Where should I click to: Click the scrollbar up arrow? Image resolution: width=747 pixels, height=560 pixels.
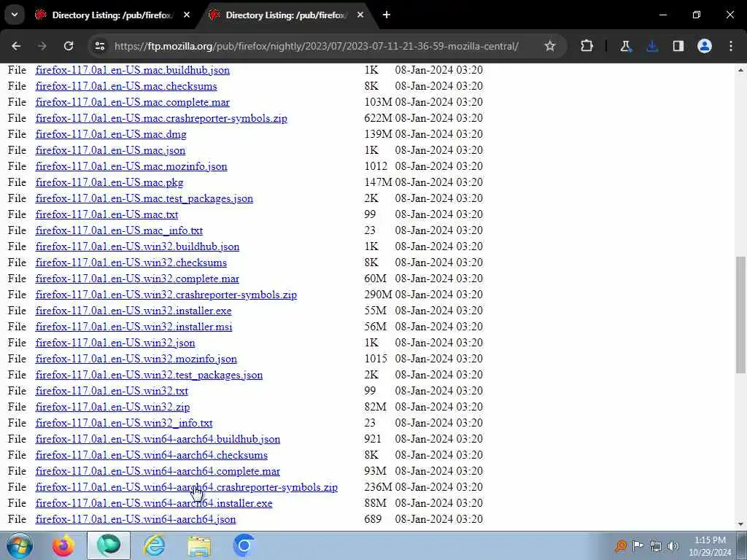[741, 70]
